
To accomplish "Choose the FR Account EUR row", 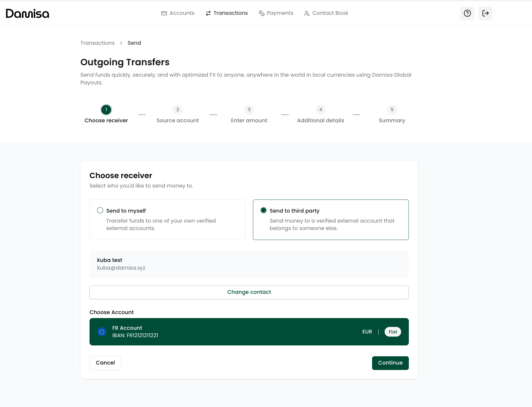I will tap(249, 331).
